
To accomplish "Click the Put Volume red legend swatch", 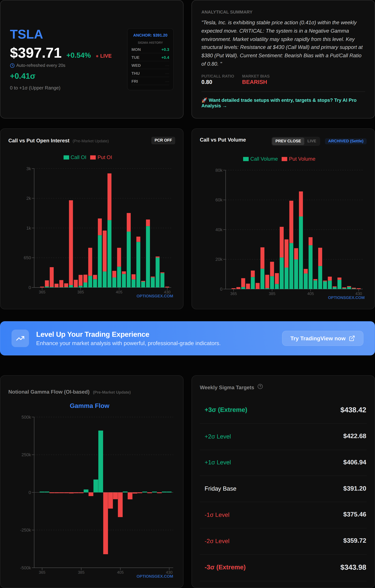I will [x=284, y=159].
